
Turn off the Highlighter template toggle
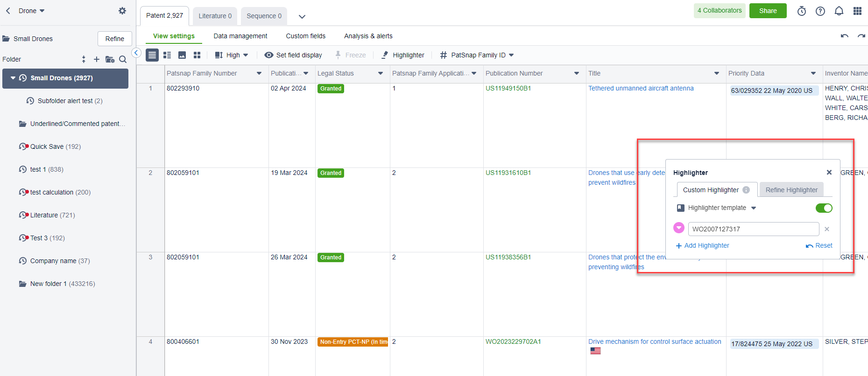point(824,208)
